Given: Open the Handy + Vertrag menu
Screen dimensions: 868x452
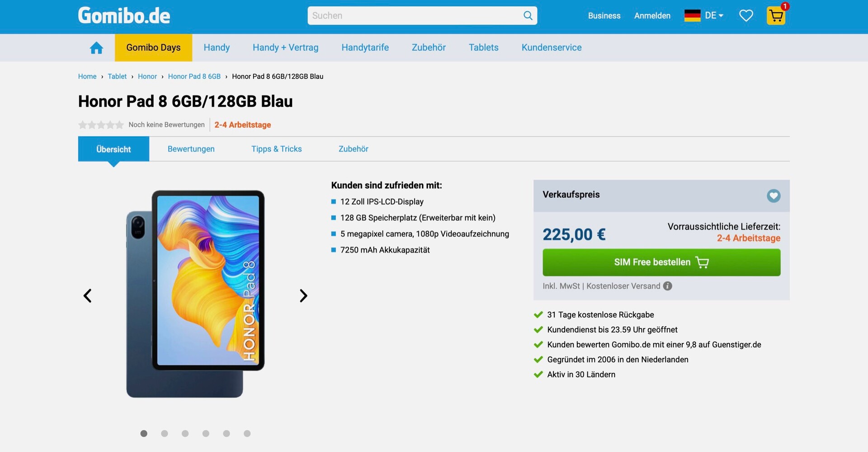Looking at the screenshot, I should coord(285,48).
